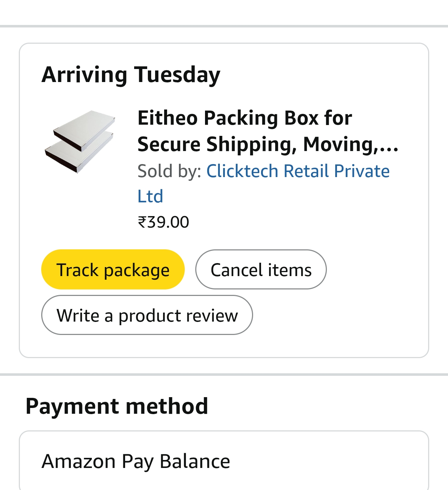
Task: Click the Track package button
Action: point(113,270)
